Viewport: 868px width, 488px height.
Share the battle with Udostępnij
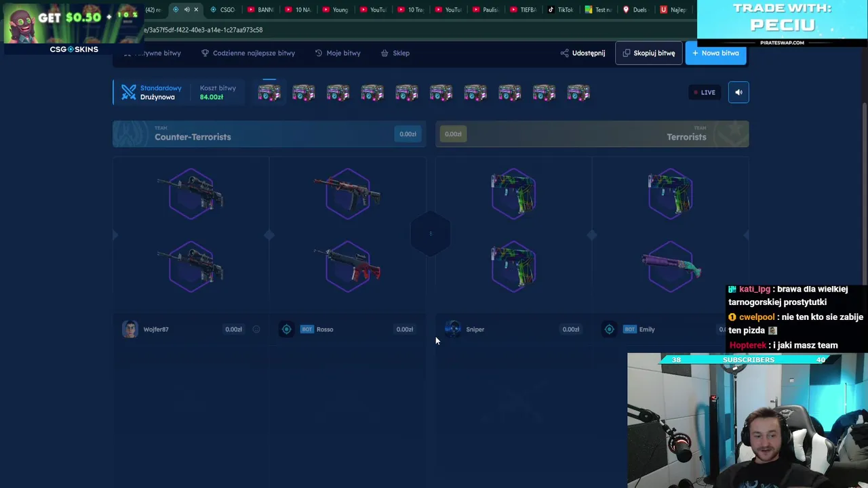point(583,53)
